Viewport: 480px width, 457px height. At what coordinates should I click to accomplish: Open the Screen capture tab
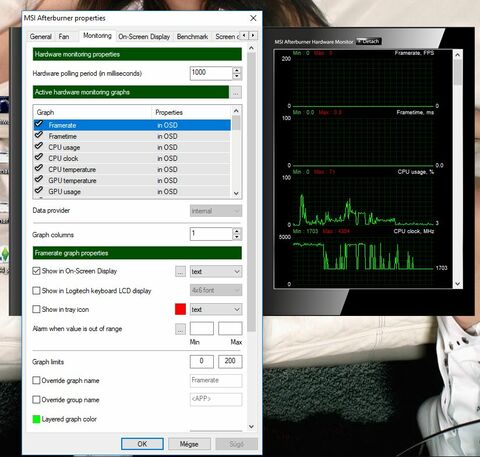[x=227, y=36]
